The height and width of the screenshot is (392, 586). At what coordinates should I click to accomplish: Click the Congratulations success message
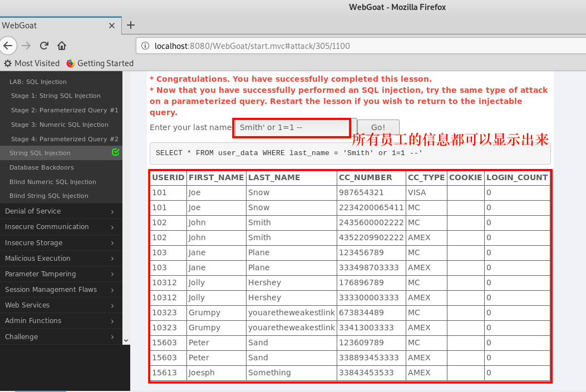coord(290,79)
